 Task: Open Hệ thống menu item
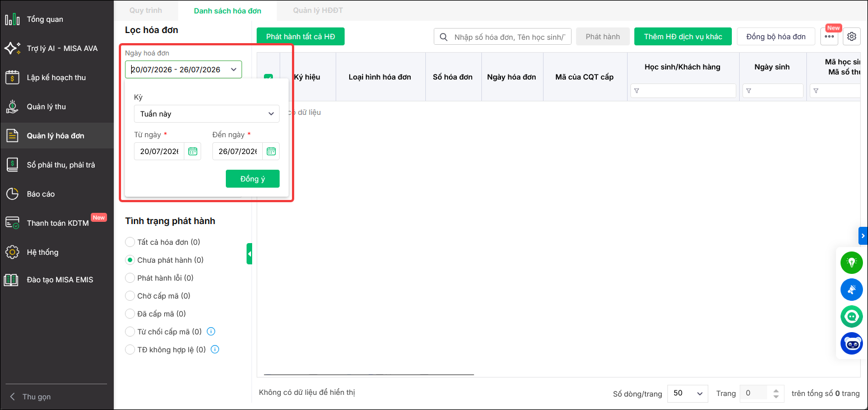(x=57, y=253)
